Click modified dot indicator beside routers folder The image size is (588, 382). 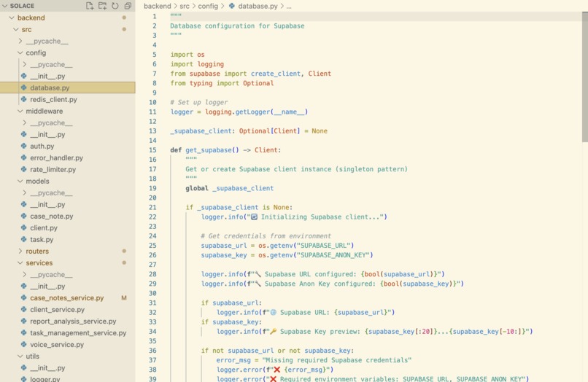124,251
